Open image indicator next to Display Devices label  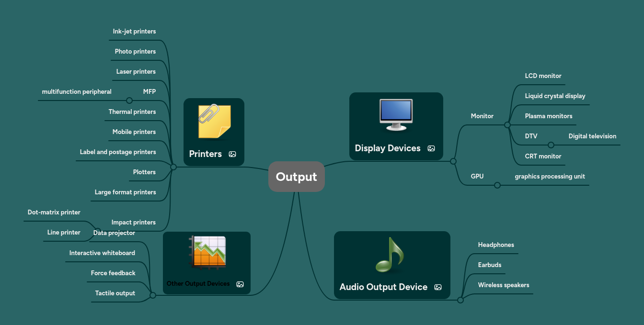point(431,148)
